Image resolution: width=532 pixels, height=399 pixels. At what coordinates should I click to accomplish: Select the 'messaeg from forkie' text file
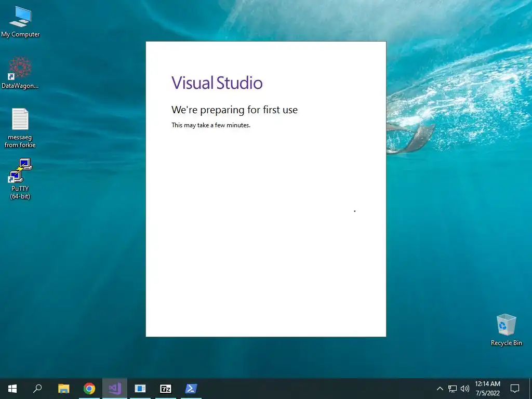pos(20,128)
